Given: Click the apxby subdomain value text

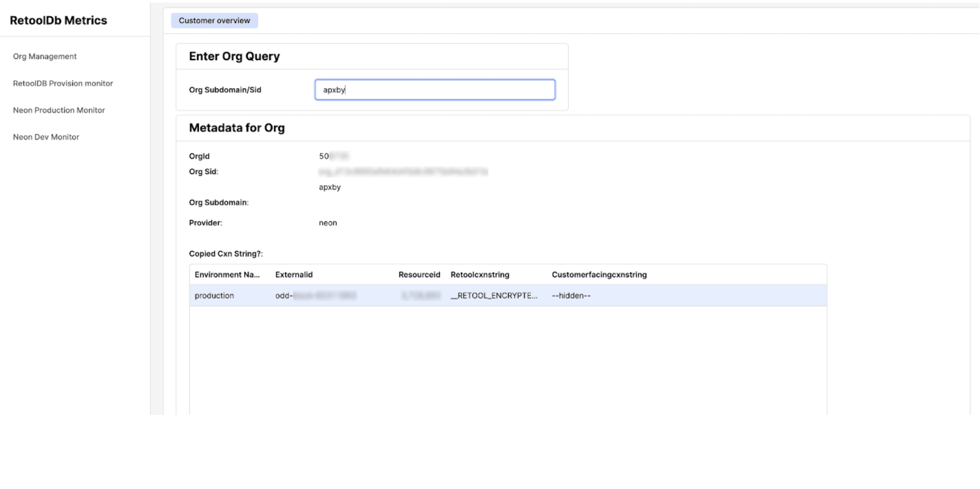Looking at the screenshot, I should pyautogui.click(x=329, y=187).
